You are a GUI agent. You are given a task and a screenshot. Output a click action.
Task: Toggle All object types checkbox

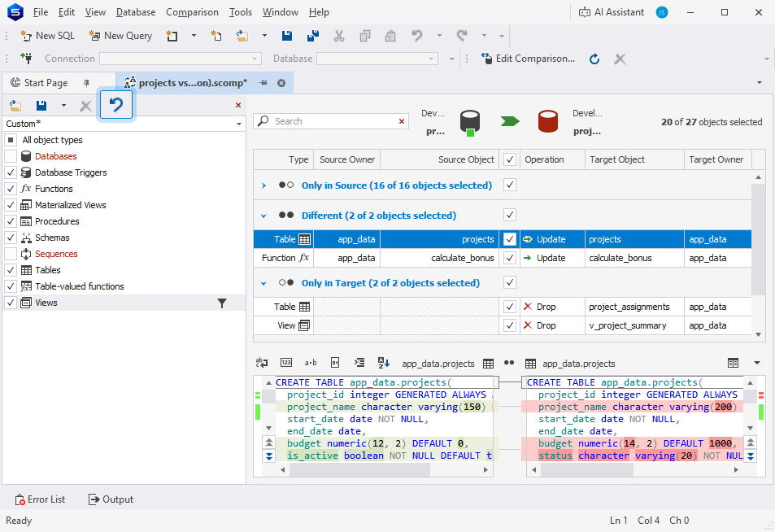pos(11,140)
